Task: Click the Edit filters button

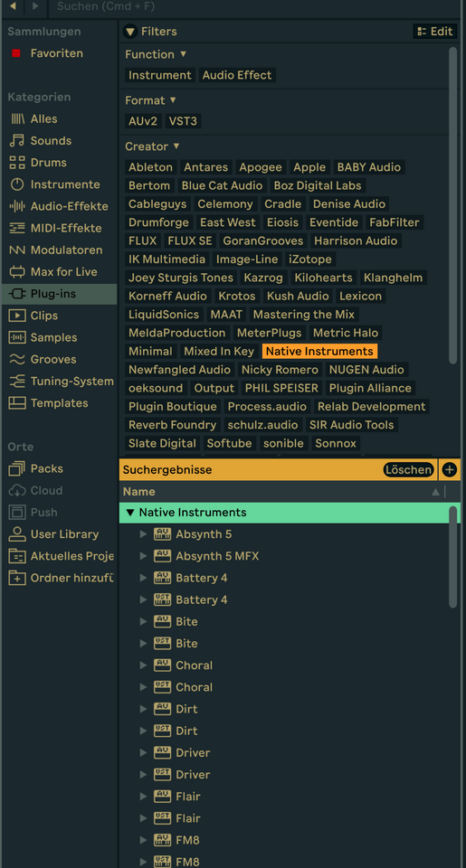Action: pos(435,32)
